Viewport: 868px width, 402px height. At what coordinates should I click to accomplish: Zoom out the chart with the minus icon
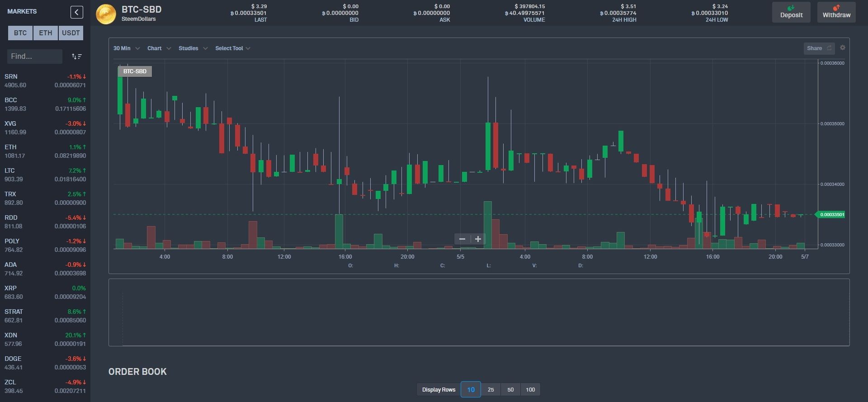click(x=462, y=239)
